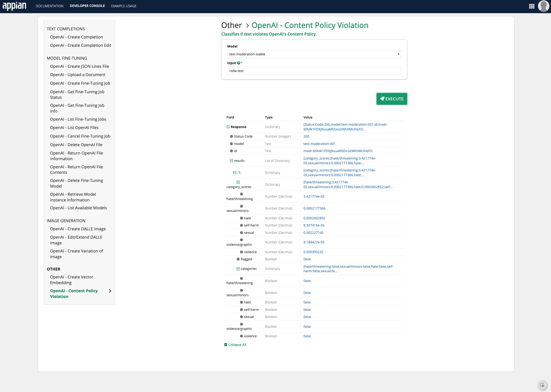Open OpenAI - Cancel Fine-Tuning Job
551x392 pixels.
(x=80, y=136)
